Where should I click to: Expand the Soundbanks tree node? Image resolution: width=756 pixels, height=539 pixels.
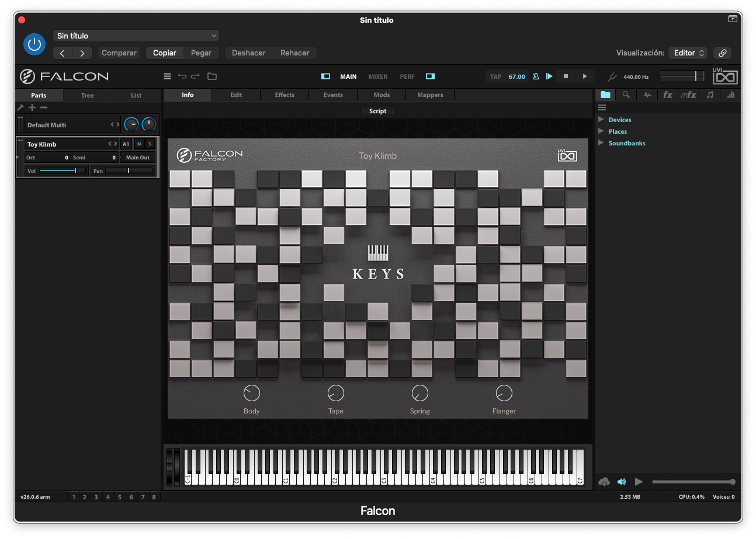coord(601,143)
